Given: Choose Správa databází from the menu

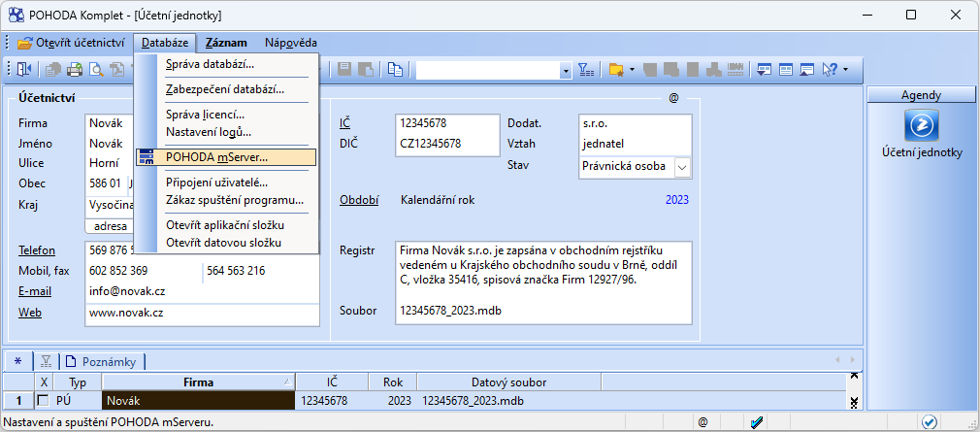Looking at the screenshot, I should point(210,64).
